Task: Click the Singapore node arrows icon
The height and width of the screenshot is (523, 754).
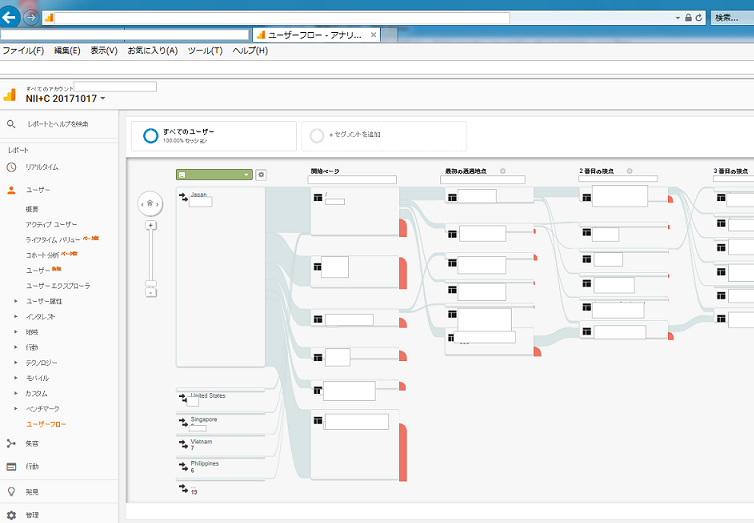Action: coord(183,422)
